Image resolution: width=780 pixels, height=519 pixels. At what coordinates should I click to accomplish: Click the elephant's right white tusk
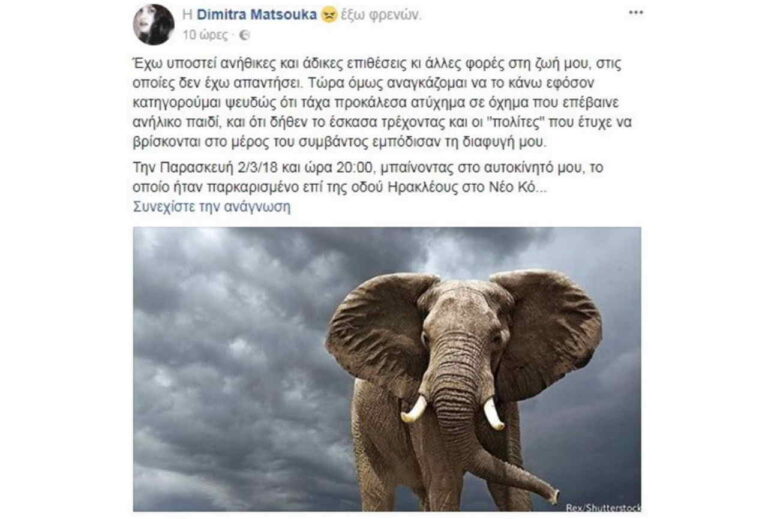click(x=493, y=413)
